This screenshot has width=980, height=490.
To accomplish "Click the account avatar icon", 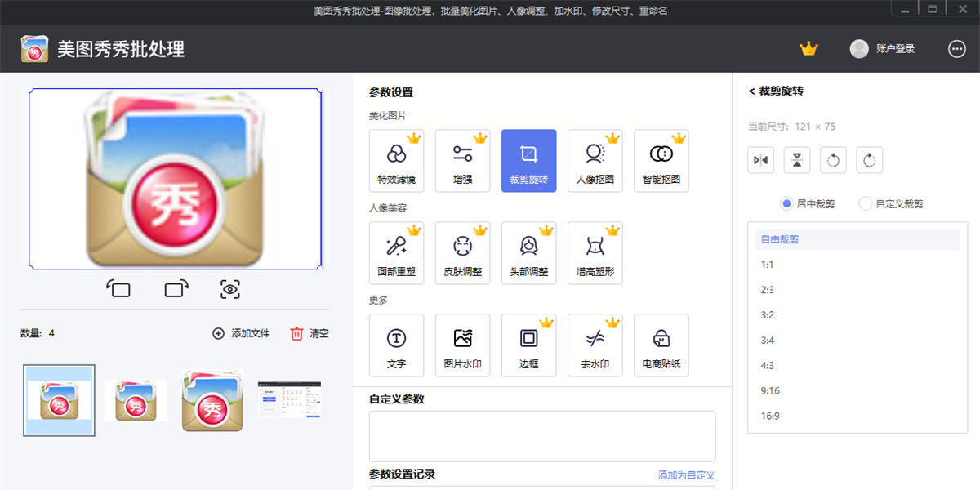I will coord(859,49).
